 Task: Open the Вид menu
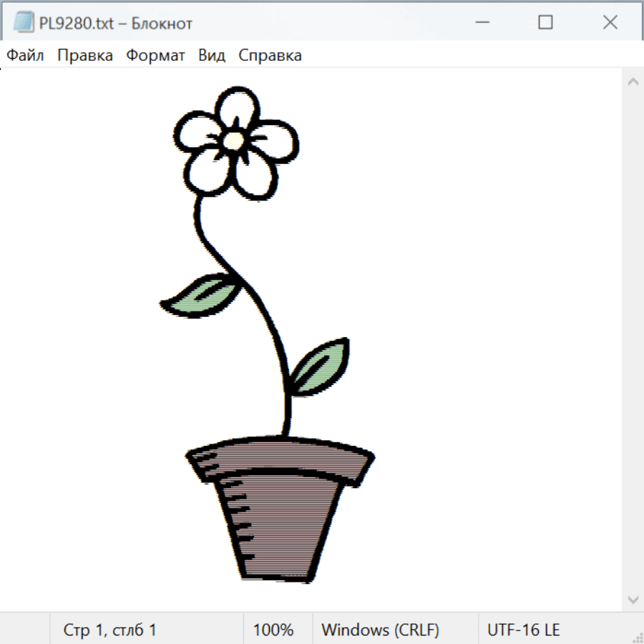[212, 56]
